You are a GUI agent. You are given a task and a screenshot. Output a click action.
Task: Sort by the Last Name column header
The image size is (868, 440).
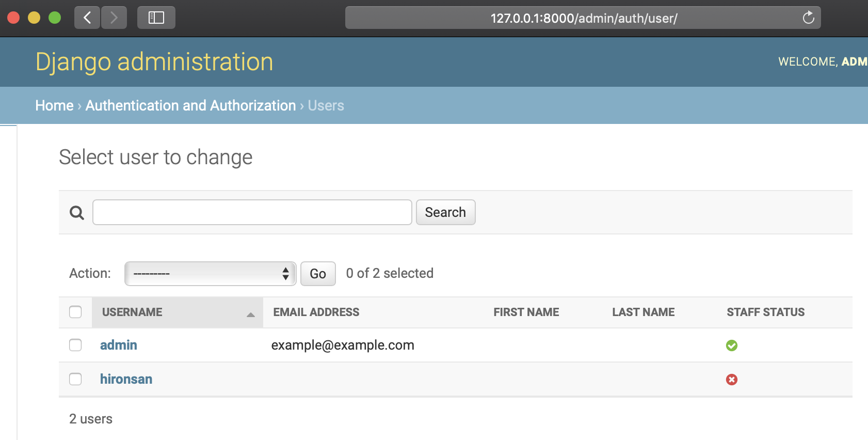coord(644,312)
